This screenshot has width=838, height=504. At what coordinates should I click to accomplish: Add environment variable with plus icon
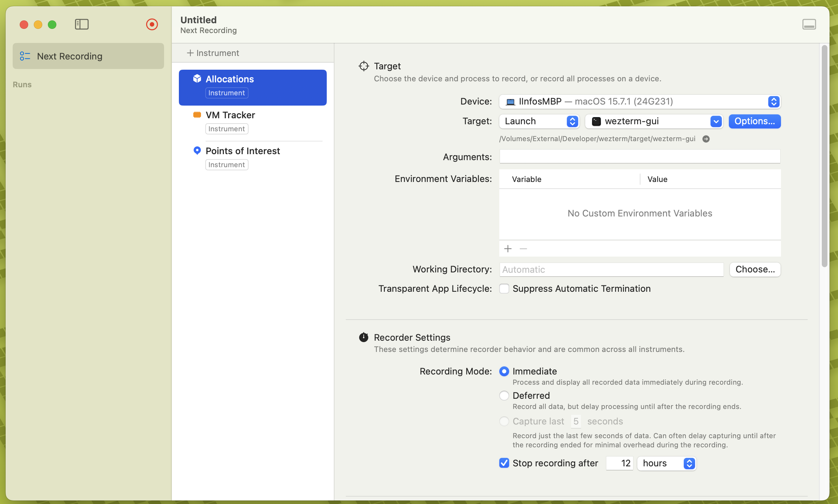508,249
